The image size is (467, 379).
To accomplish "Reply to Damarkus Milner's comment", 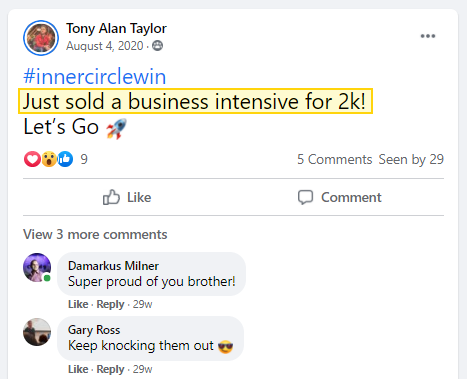I will coord(110,304).
